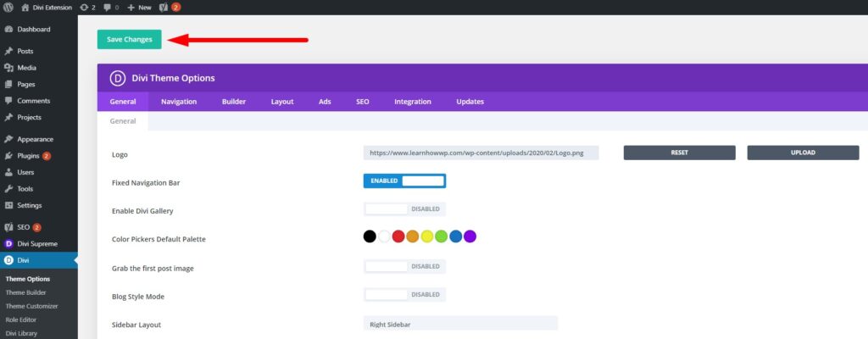Click the Divi logo in Theme Options header
This screenshot has width=868, height=339.
[117, 78]
